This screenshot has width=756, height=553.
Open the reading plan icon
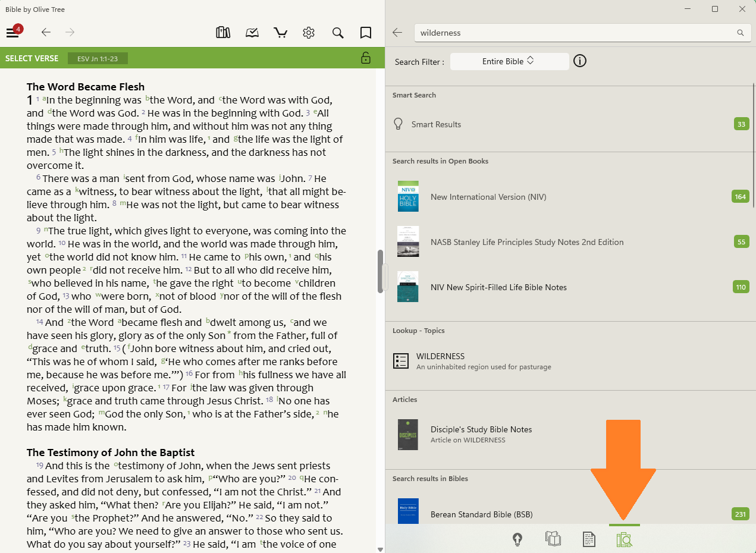click(x=252, y=33)
